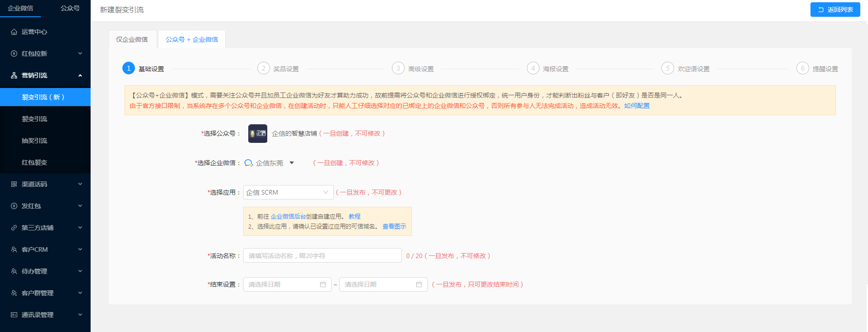The height and width of the screenshot is (332, 868).
Task: Click the 通讯录管理 contact card icon
Action: [14, 315]
